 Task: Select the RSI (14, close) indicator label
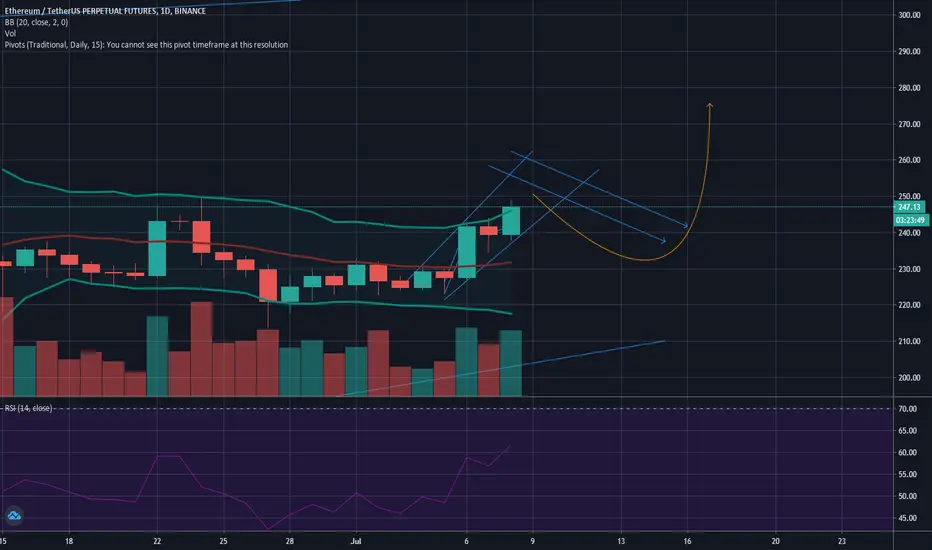click(x=29, y=408)
